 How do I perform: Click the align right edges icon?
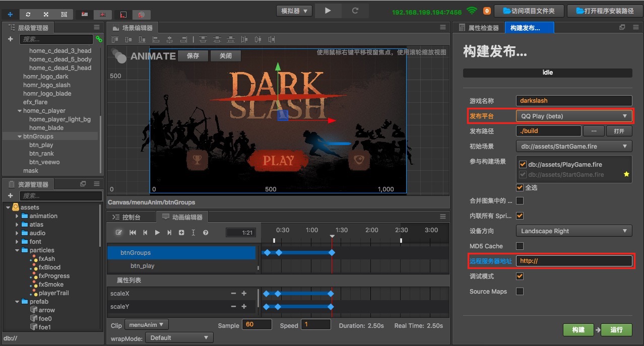coord(183,39)
